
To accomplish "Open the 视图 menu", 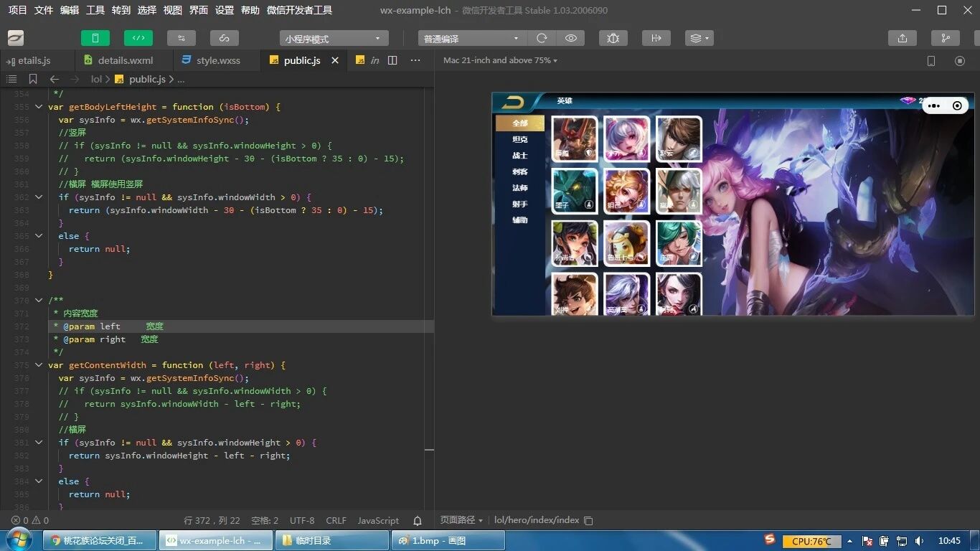I will point(173,10).
